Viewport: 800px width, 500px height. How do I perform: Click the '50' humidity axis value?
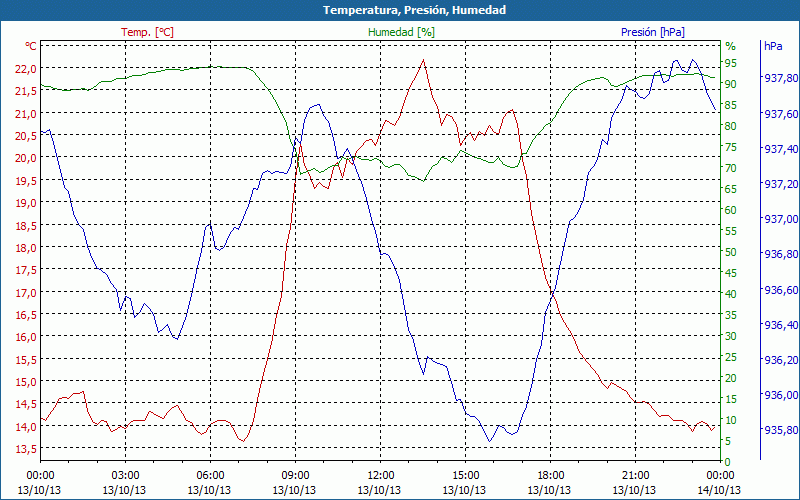coord(731,252)
